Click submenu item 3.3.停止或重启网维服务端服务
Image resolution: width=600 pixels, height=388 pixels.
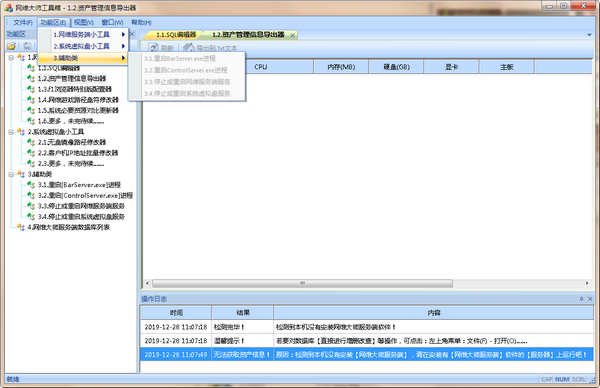pos(187,82)
